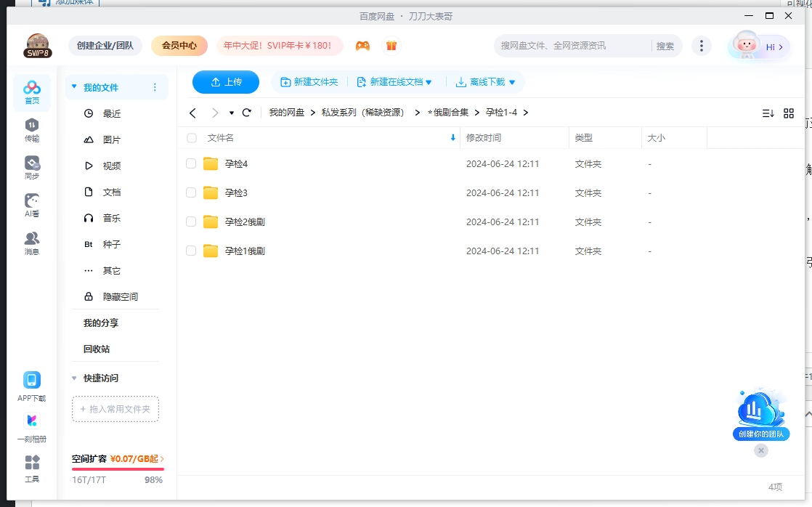
Task: Open the 离线下载 dropdown menu
Action: click(484, 81)
